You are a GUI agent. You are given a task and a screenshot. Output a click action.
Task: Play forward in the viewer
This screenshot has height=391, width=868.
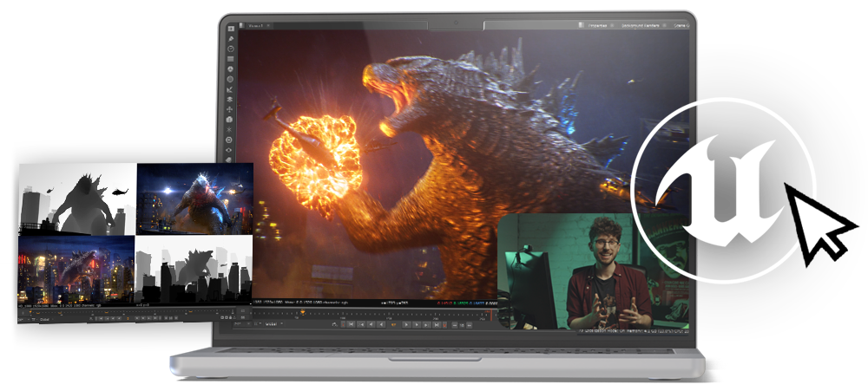(x=406, y=324)
